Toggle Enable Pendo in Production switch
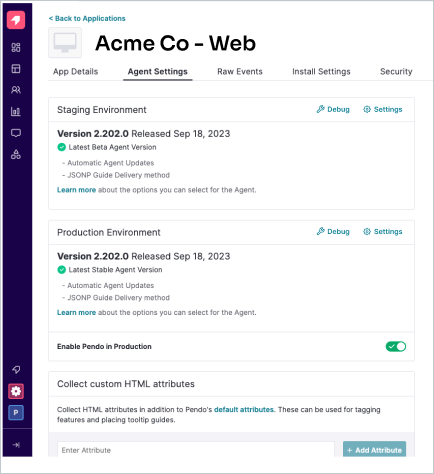This screenshot has height=474, width=434. (396, 347)
